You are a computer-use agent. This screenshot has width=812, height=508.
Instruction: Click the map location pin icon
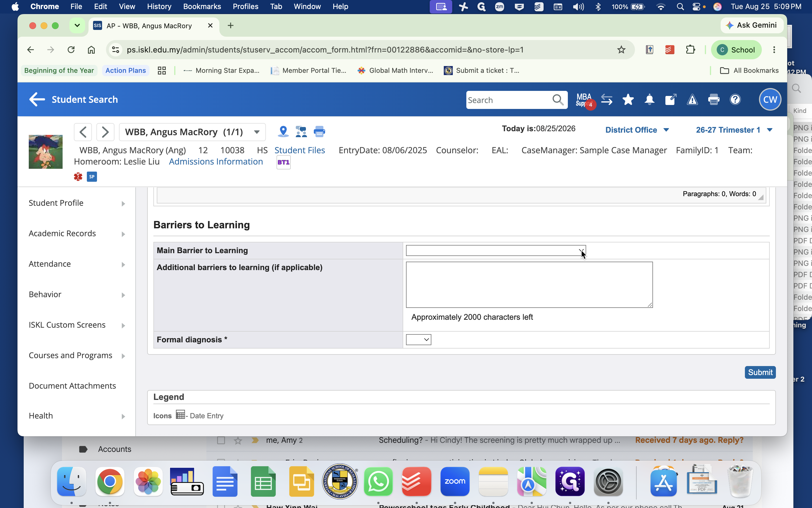pos(283,131)
